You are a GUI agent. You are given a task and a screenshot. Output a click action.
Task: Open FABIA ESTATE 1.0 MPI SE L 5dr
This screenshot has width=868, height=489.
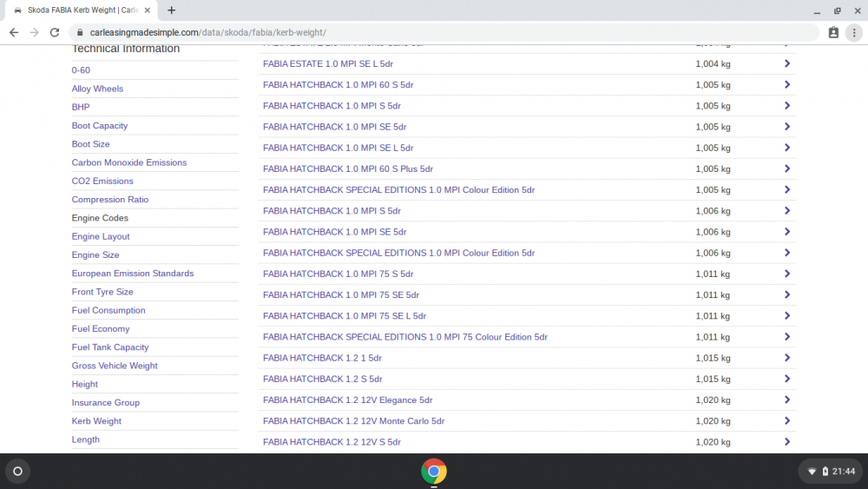[x=328, y=63]
